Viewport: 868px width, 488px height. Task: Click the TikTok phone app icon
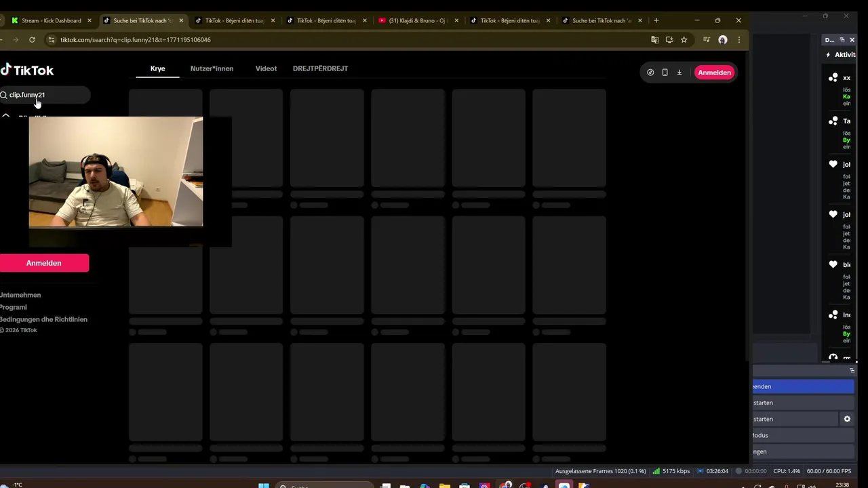pyautogui.click(x=665, y=73)
